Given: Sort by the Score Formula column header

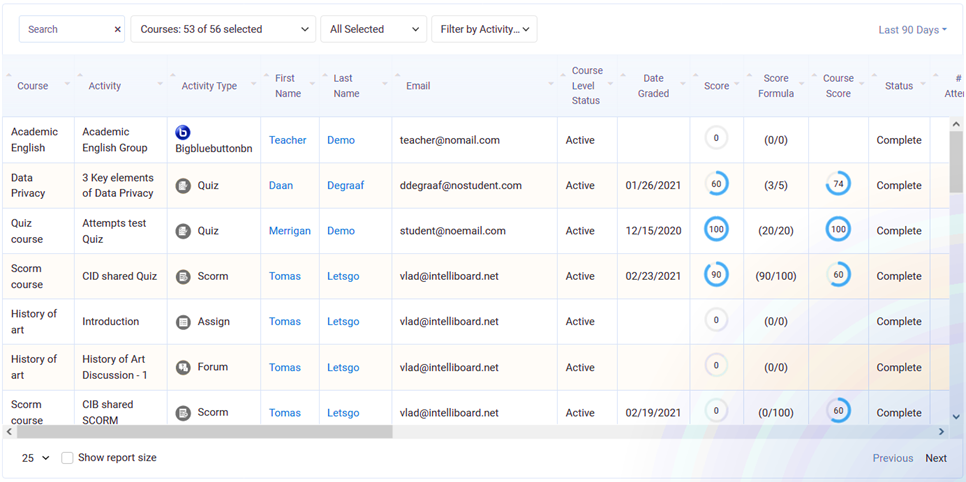Looking at the screenshot, I should pyautogui.click(x=776, y=86).
